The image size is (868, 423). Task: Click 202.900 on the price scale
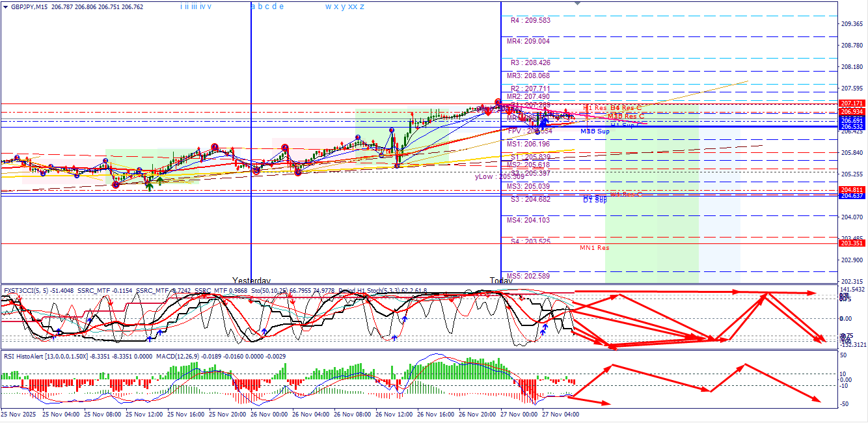pos(852,260)
